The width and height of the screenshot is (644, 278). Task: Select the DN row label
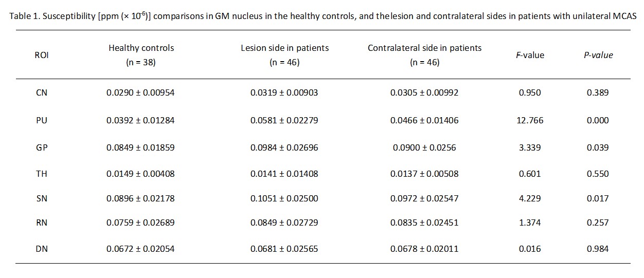(42, 249)
